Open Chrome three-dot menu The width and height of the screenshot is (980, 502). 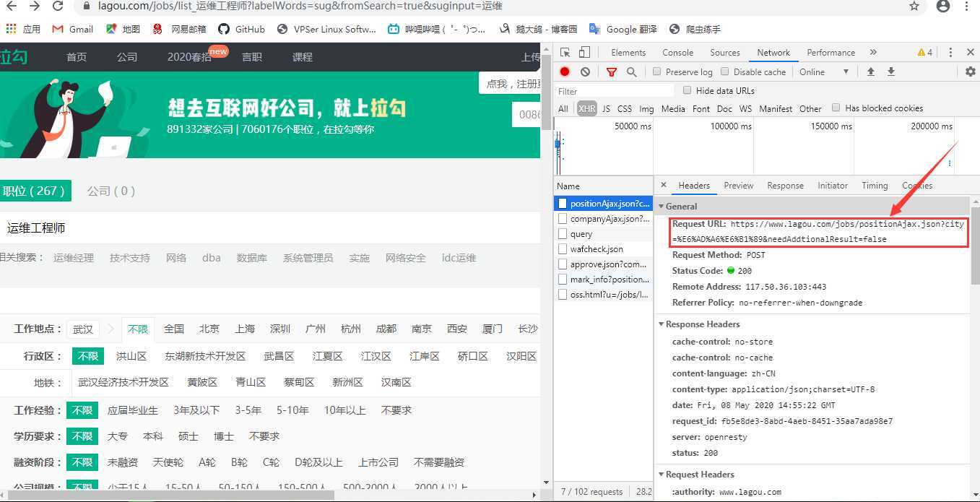click(x=967, y=6)
